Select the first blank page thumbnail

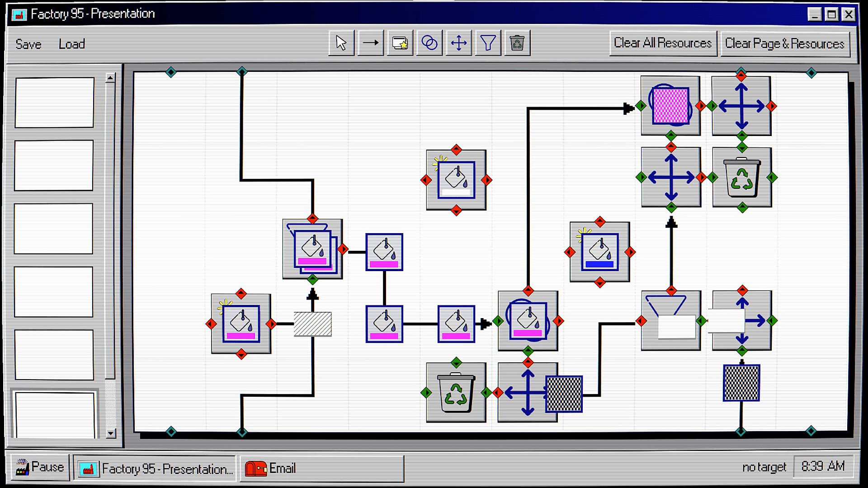pyautogui.click(x=54, y=103)
